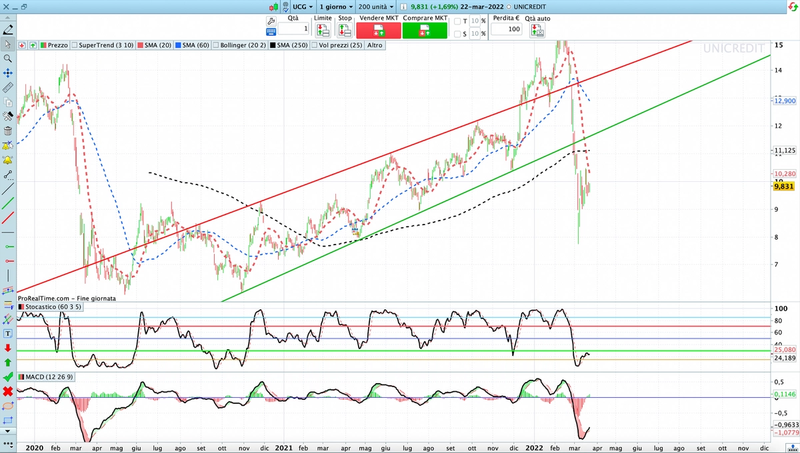This screenshot has height=453, width=800.
Task: Click the candlestick chart style icon
Action: [274, 7]
